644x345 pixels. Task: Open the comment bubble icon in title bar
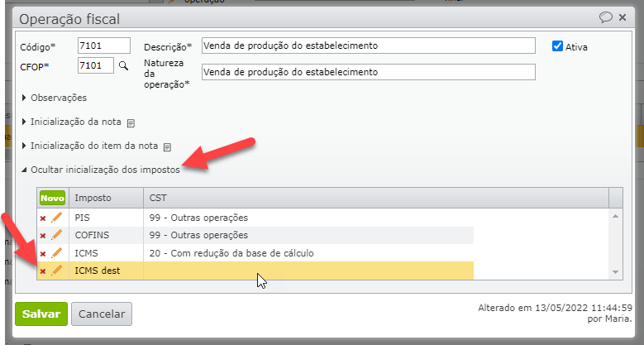(x=606, y=17)
